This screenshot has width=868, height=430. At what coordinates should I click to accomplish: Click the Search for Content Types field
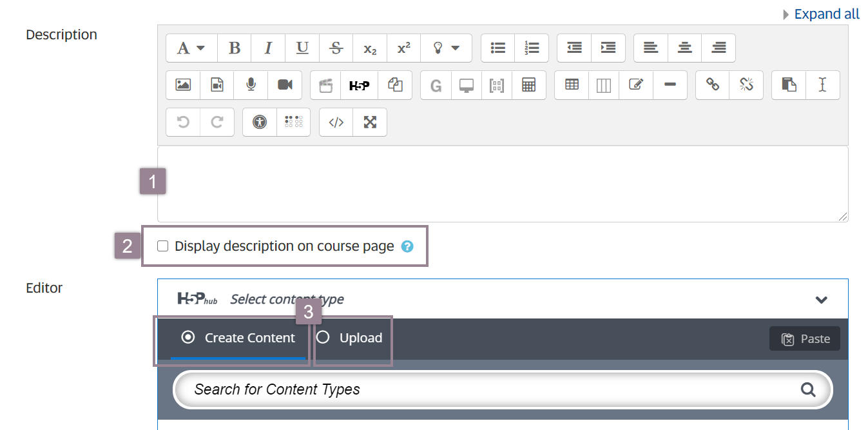[490, 389]
